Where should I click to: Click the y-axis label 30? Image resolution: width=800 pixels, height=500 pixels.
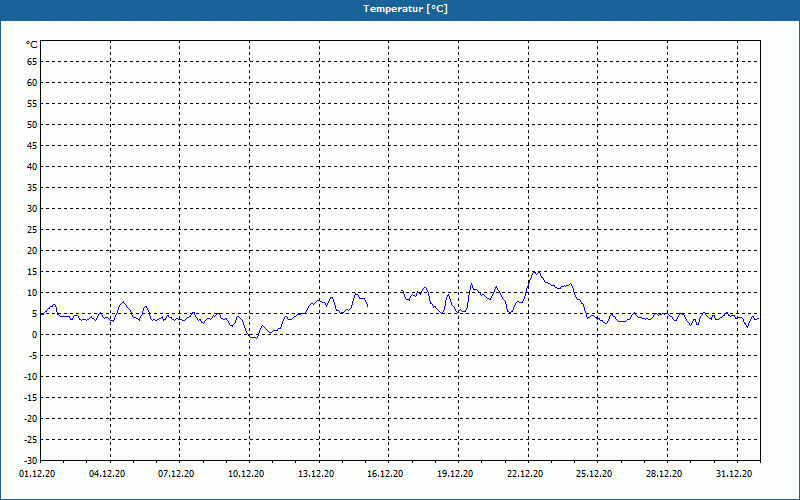(32, 209)
